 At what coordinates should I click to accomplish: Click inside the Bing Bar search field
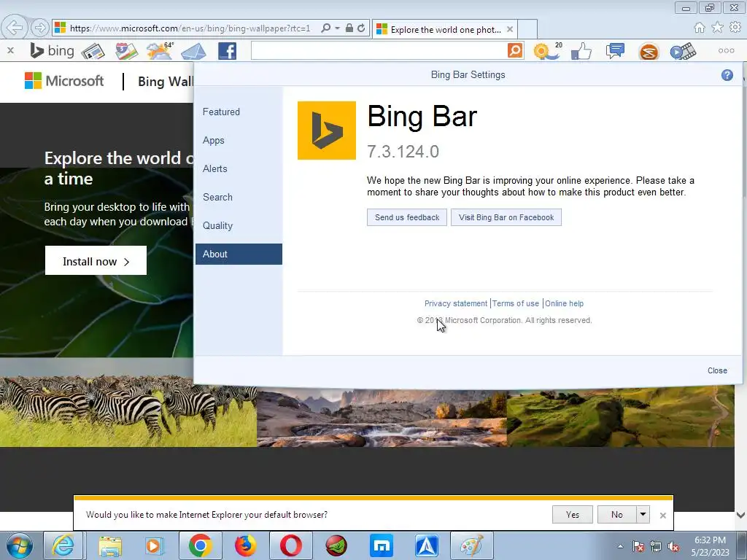pyautogui.click(x=379, y=50)
